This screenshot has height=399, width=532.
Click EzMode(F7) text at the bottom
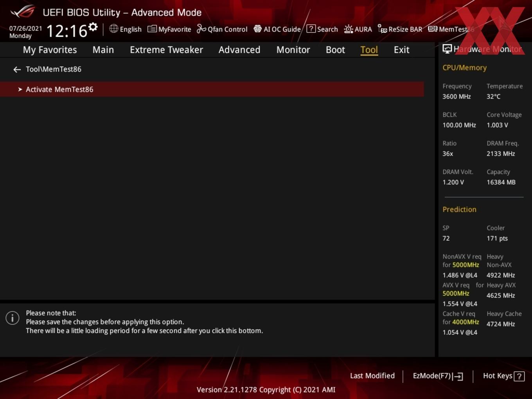click(x=432, y=376)
